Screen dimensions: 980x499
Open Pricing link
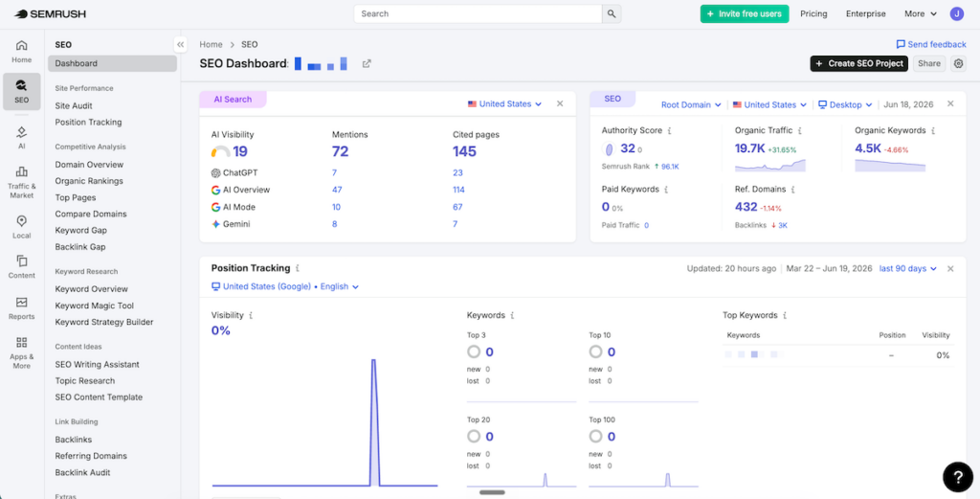[x=813, y=13]
